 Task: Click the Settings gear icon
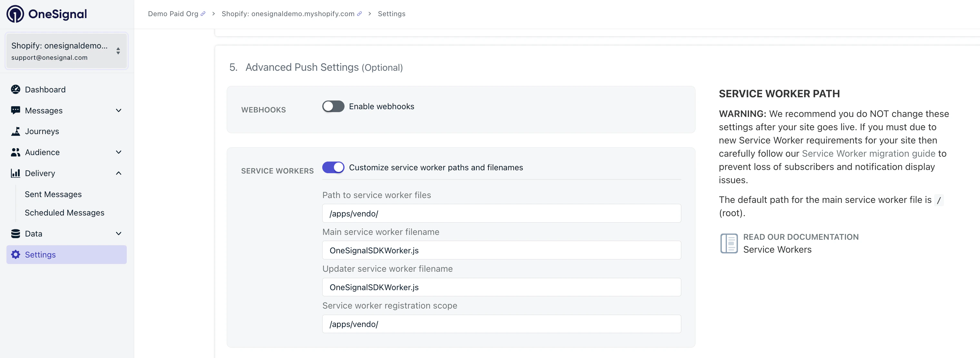click(x=15, y=254)
